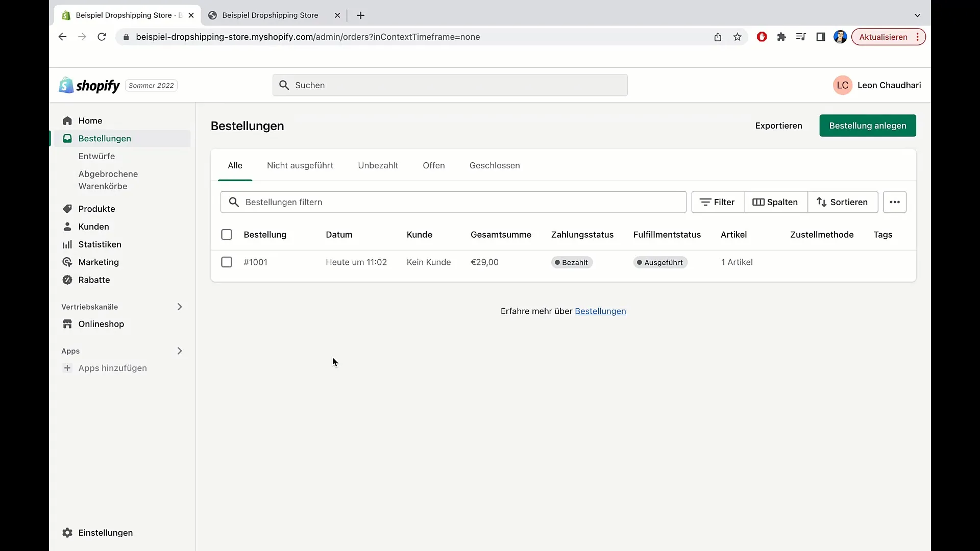This screenshot has height=551, width=980.
Task: Click Heute um 11:02 date cell
Action: (x=356, y=262)
